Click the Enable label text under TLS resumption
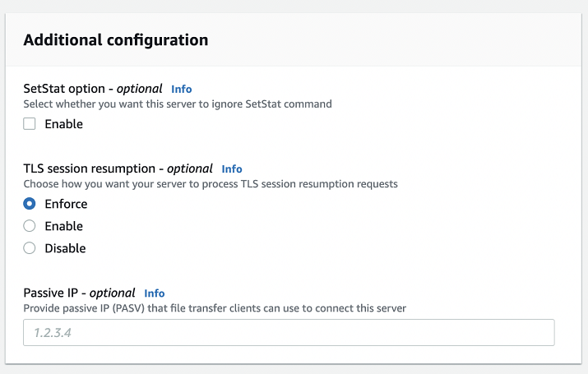The width and height of the screenshot is (588, 374). pos(63,226)
